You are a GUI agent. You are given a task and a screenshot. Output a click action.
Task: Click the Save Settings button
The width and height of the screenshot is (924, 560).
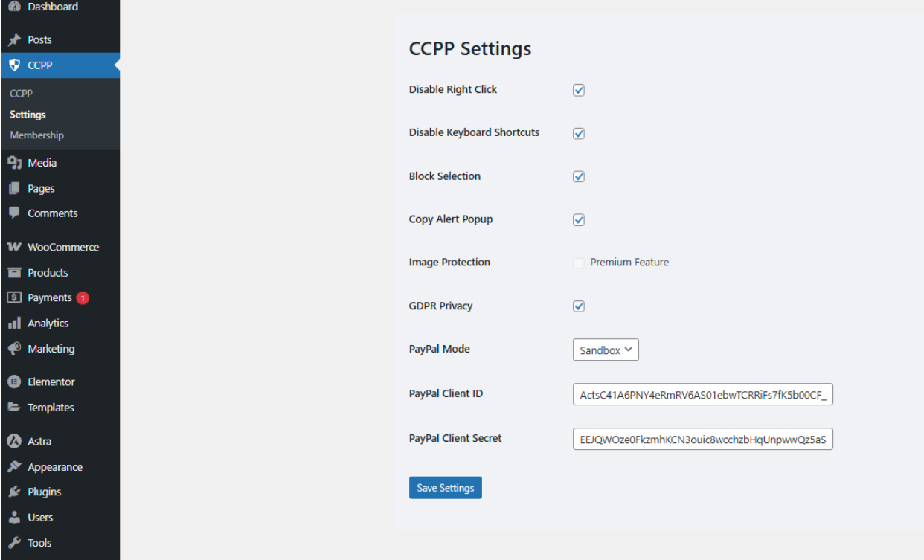[446, 488]
